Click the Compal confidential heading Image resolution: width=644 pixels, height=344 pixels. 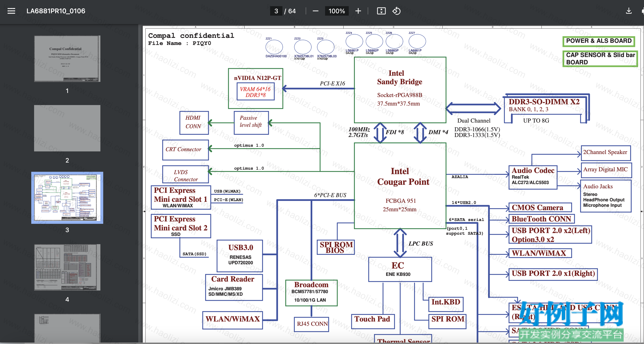191,36
